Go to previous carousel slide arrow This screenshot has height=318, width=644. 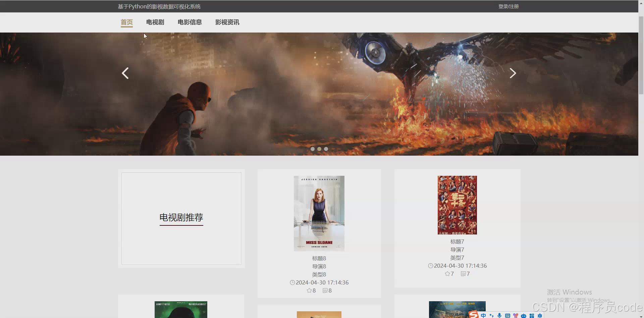pos(125,73)
